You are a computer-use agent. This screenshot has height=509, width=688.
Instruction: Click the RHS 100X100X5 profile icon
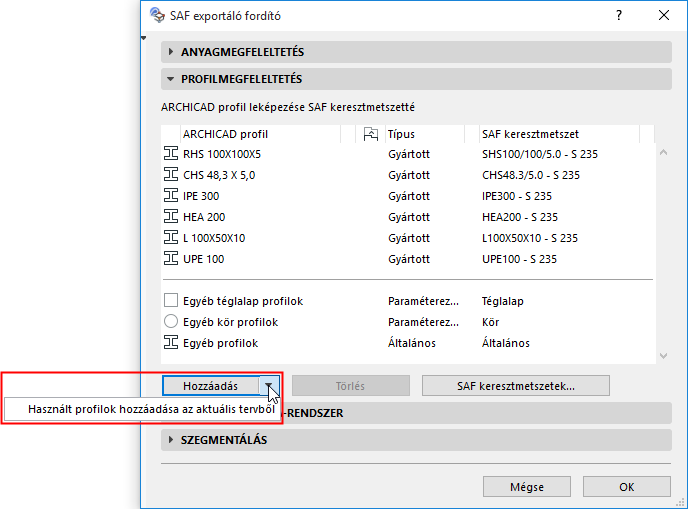170,154
